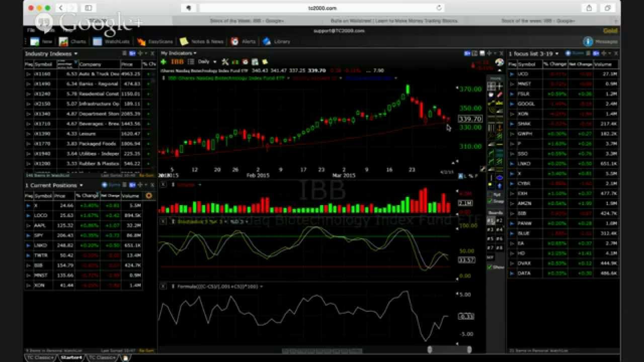Switch to the first TC Classic+ layout tab
The image size is (644, 362).
coord(40,357)
